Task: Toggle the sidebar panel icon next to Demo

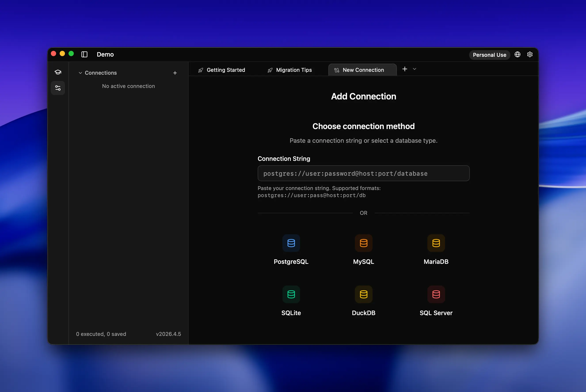Action: (84, 54)
